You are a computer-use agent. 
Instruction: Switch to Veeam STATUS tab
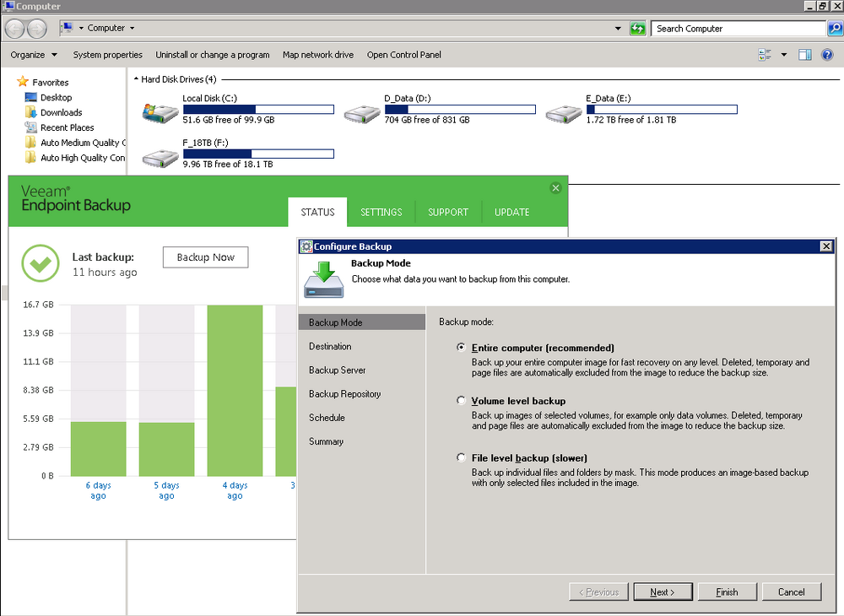[x=317, y=212]
